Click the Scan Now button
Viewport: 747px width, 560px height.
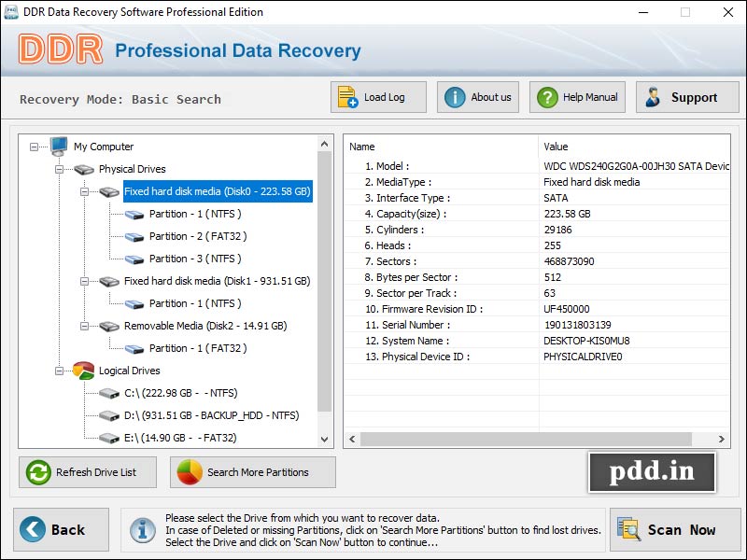(x=674, y=529)
